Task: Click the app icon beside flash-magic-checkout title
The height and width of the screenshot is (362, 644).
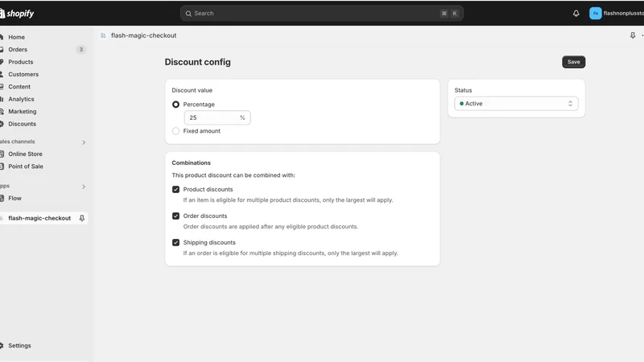Action: pyautogui.click(x=103, y=35)
